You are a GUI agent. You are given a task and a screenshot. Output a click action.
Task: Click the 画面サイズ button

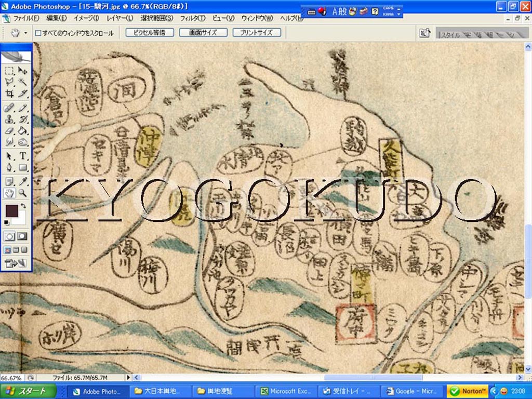click(203, 33)
